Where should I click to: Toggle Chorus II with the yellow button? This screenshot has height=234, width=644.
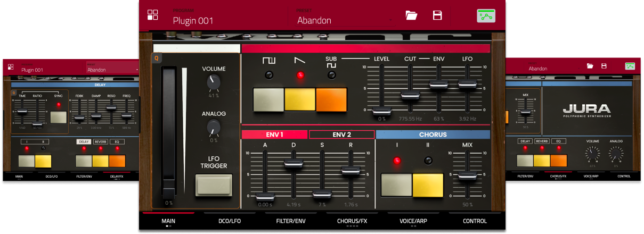428,186
